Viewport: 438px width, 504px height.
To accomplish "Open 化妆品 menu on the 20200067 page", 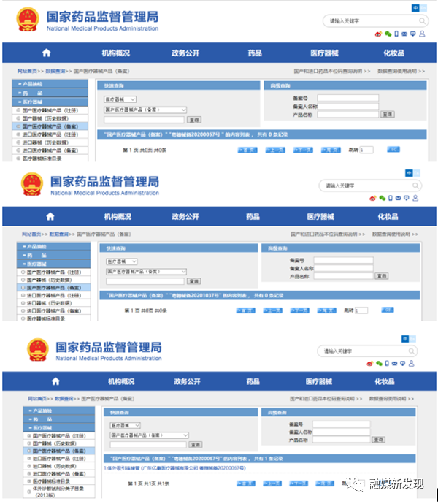I will point(385,381).
